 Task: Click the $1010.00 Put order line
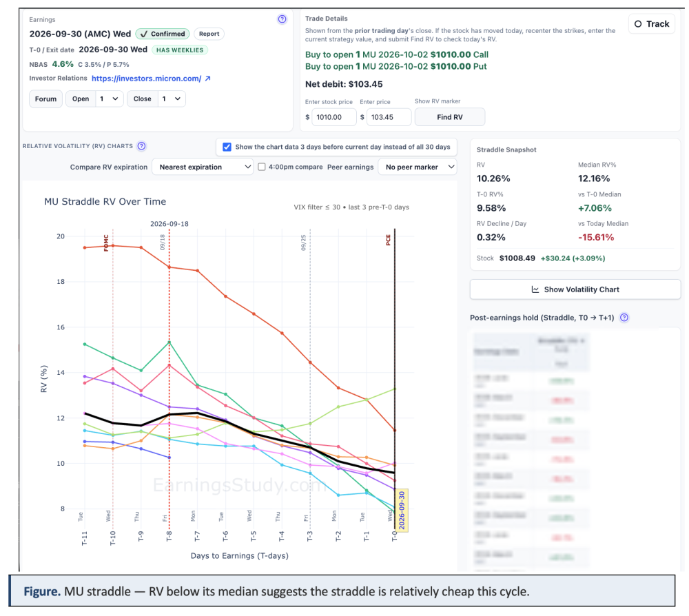[x=396, y=66]
